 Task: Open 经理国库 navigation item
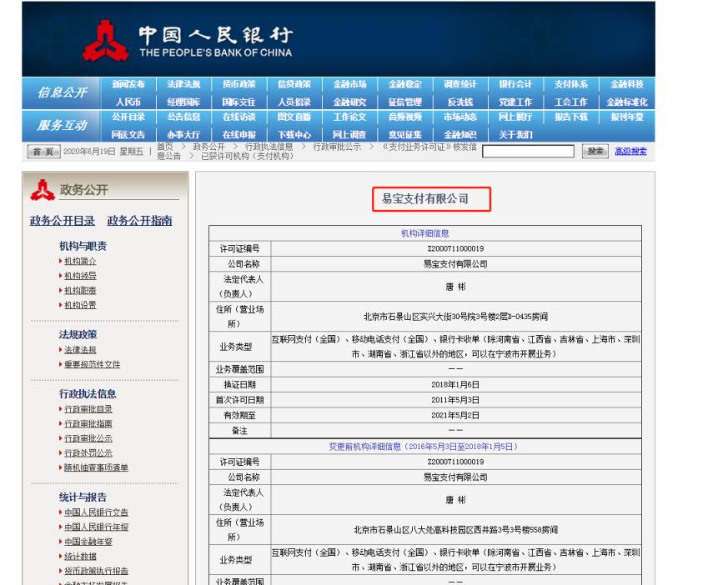point(183,102)
